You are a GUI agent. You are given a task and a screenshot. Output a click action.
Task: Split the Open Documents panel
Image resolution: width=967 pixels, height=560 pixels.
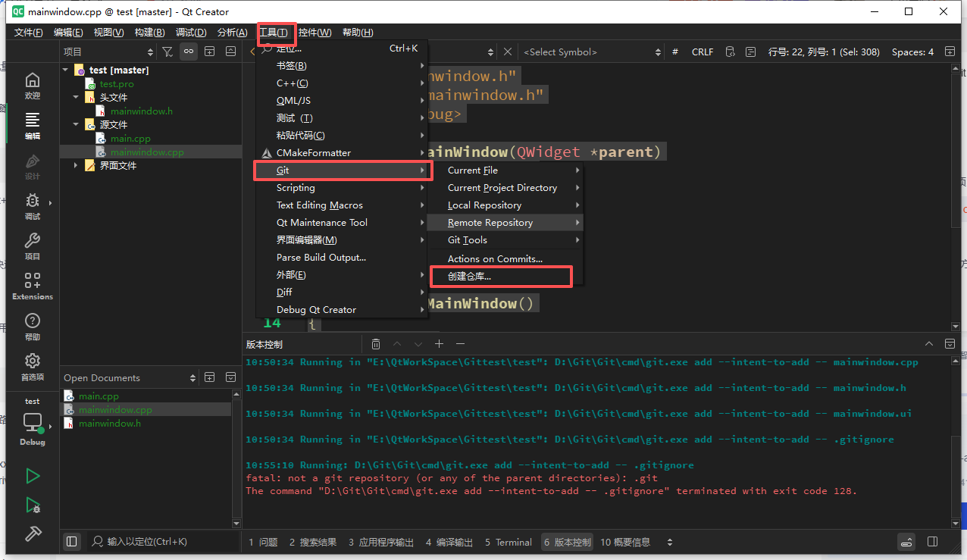[210, 377]
